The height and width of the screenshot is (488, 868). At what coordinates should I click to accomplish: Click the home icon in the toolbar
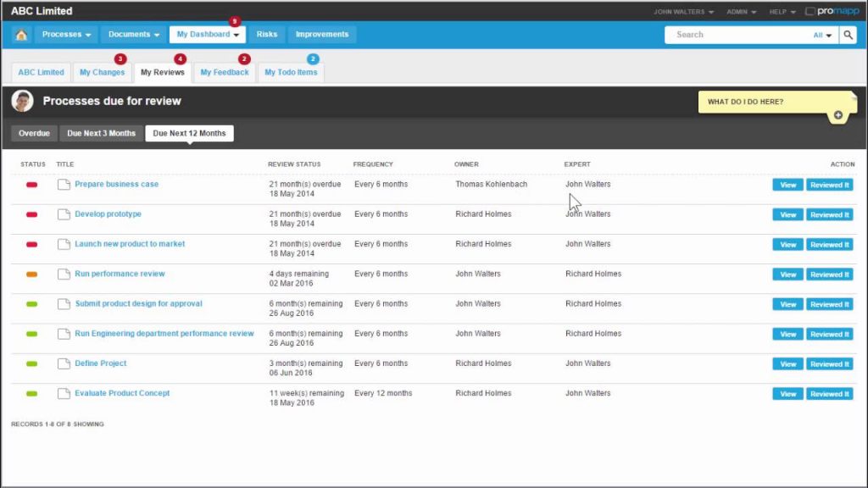tap(21, 34)
